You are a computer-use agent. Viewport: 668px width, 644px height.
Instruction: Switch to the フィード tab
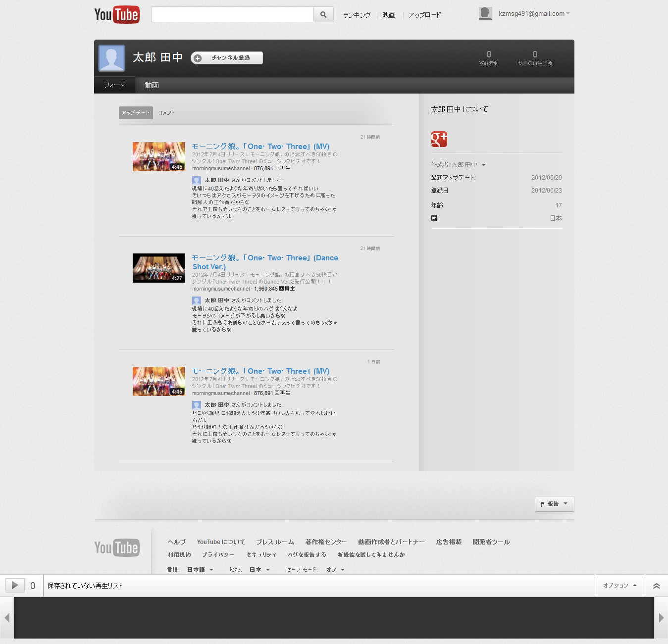tap(114, 85)
